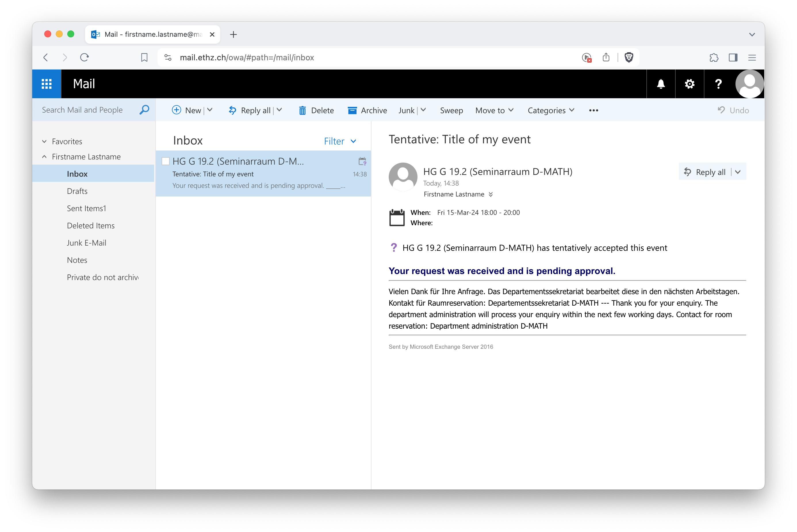Click the browser forward arrow
The height and width of the screenshot is (532, 797).
64,57
